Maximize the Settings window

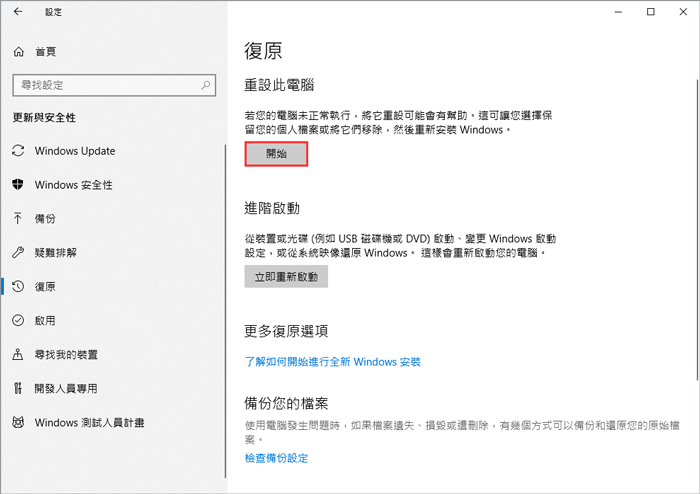[x=651, y=12]
